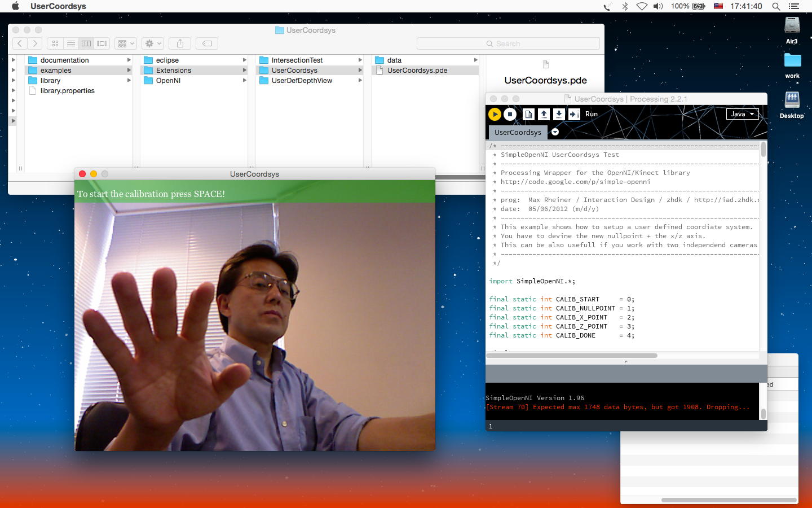Open the Finder item arrangement dropdown
Viewport: 812px width, 508px height.
(x=126, y=43)
